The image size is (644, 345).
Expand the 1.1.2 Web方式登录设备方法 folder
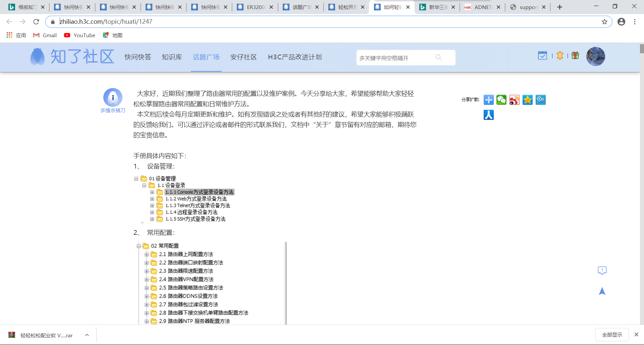click(x=152, y=199)
